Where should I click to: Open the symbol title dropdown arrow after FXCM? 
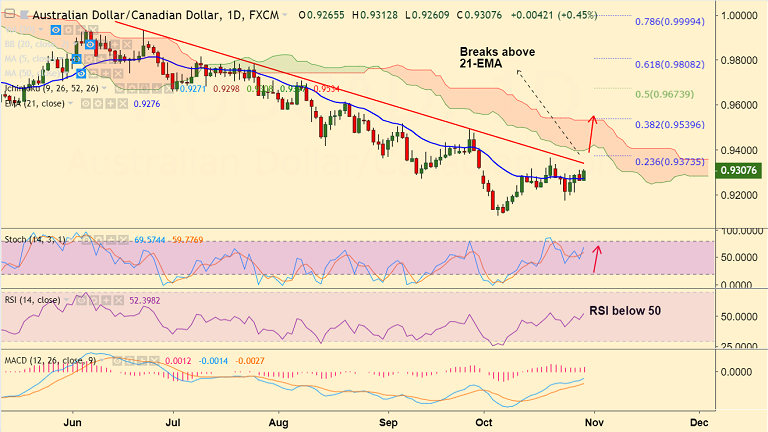(x=285, y=15)
